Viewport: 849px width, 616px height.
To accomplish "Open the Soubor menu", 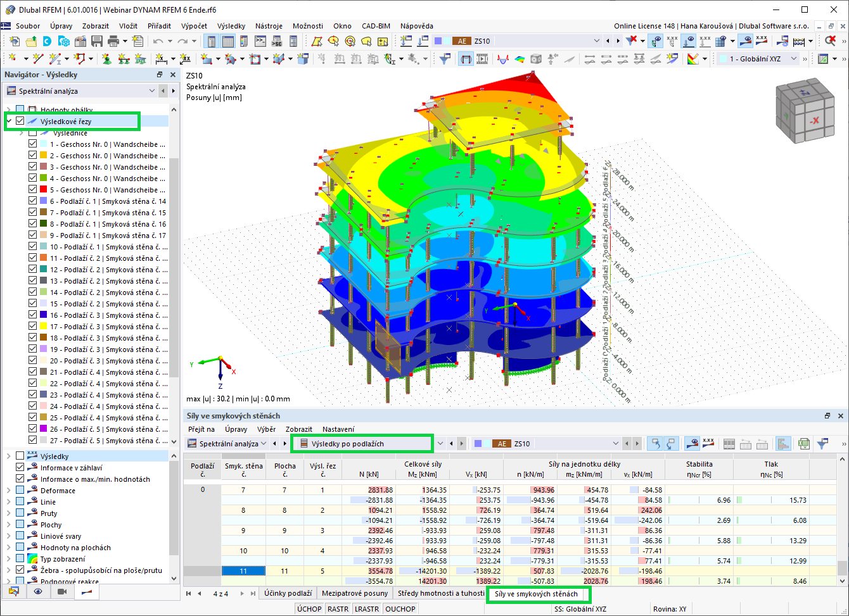I will [28, 26].
